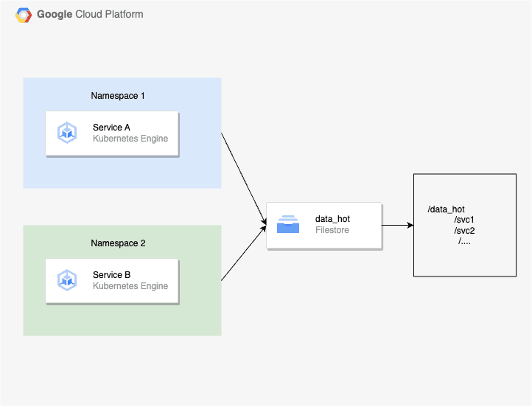The height and width of the screenshot is (407, 532).
Task: Select the Service B Kubernetes Engine icon
Action: (x=68, y=281)
